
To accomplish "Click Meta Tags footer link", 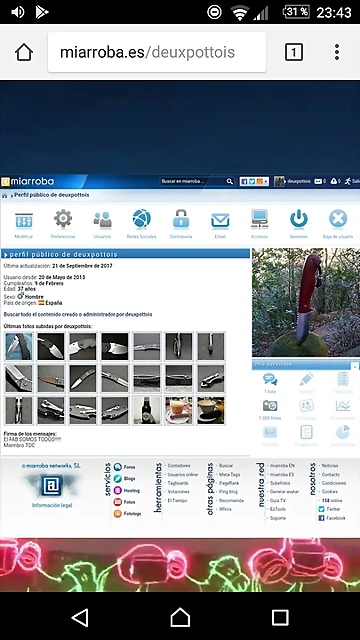I will point(229,475).
